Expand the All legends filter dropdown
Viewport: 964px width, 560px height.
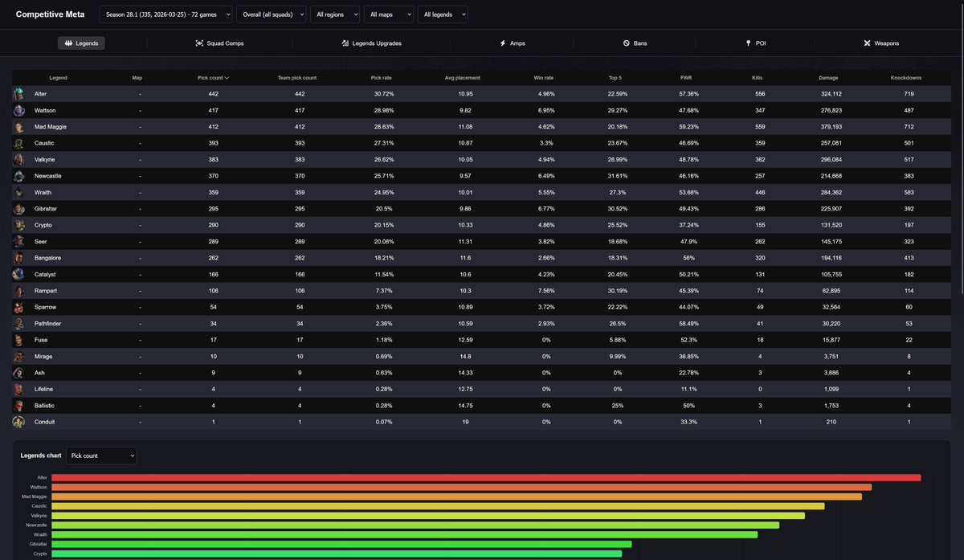pyautogui.click(x=443, y=14)
